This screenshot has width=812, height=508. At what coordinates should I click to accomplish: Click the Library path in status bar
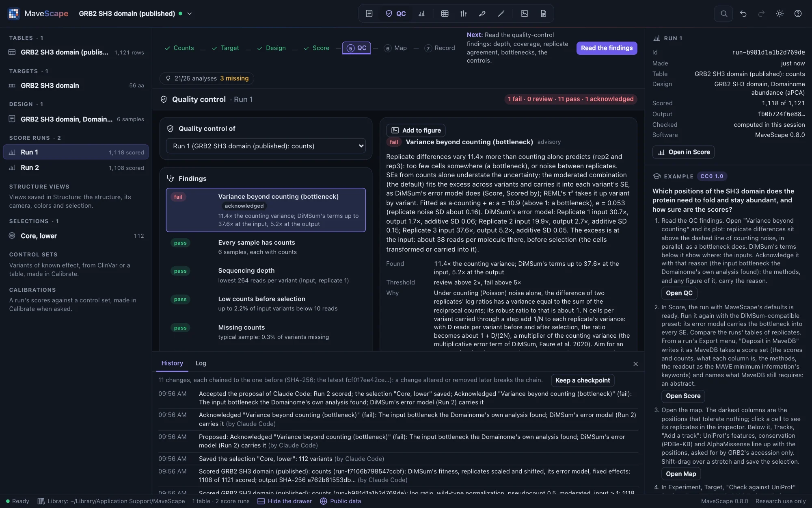[x=111, y=501]
